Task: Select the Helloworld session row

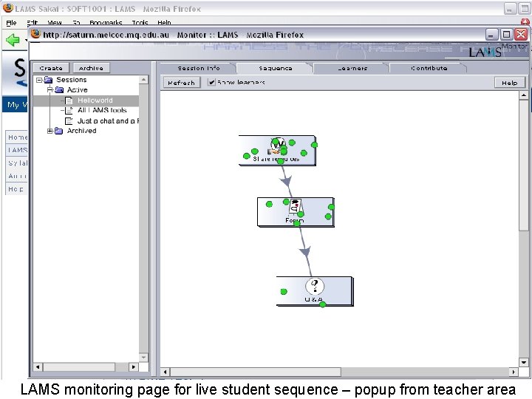Action: [x=86, y=100]
